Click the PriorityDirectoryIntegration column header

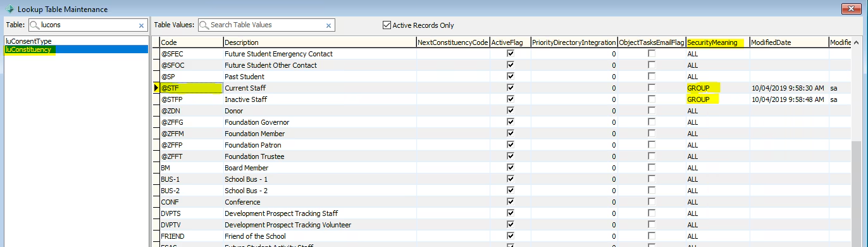(x=574, y=42)
